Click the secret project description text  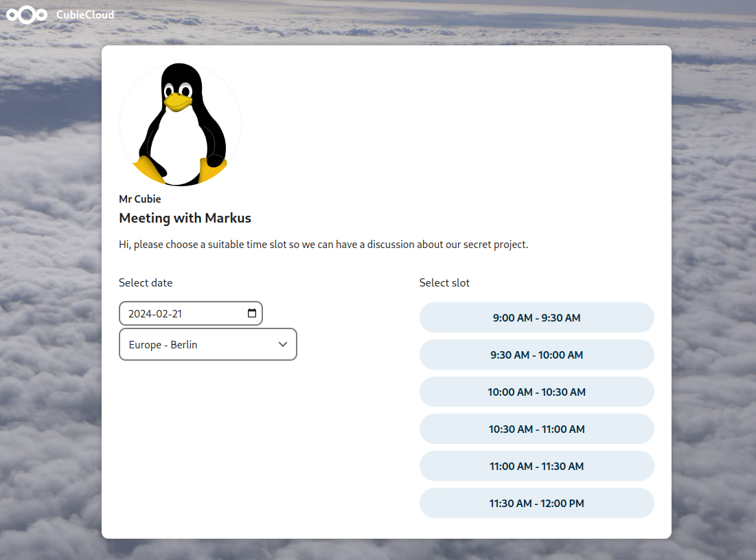pos(323,245)
